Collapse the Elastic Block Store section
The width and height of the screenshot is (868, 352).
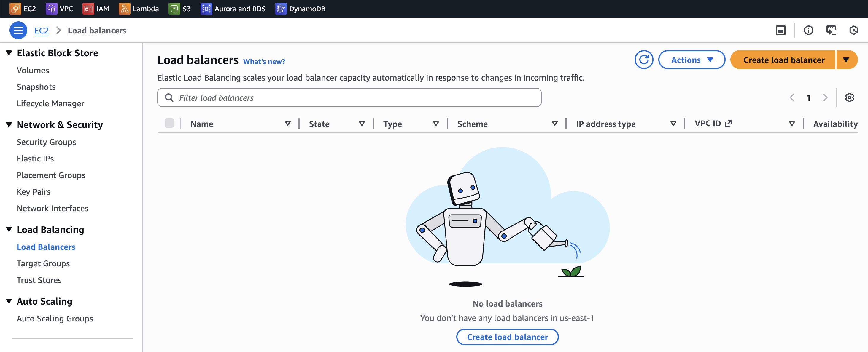click(x=9, y=53)
